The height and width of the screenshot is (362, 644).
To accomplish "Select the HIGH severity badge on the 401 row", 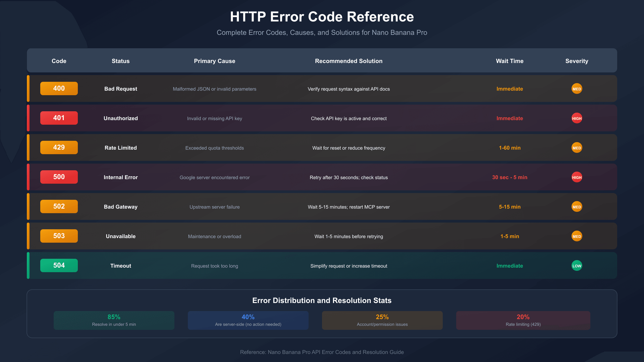I will pyautogui.click(x=577, y=118).
